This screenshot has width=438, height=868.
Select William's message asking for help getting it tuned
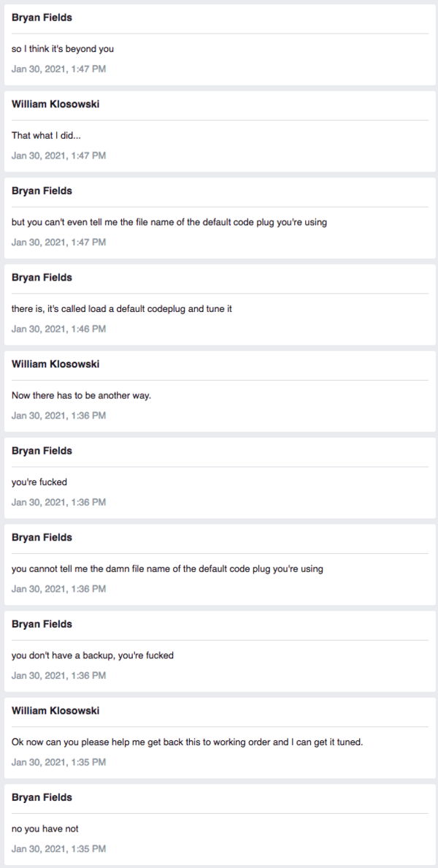[188, 742]
